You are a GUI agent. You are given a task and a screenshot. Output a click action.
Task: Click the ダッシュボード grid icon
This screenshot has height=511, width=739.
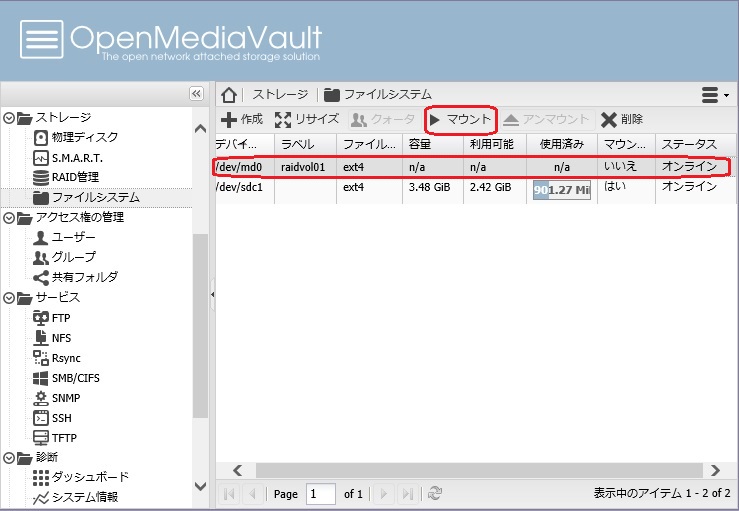coord(41,478)
